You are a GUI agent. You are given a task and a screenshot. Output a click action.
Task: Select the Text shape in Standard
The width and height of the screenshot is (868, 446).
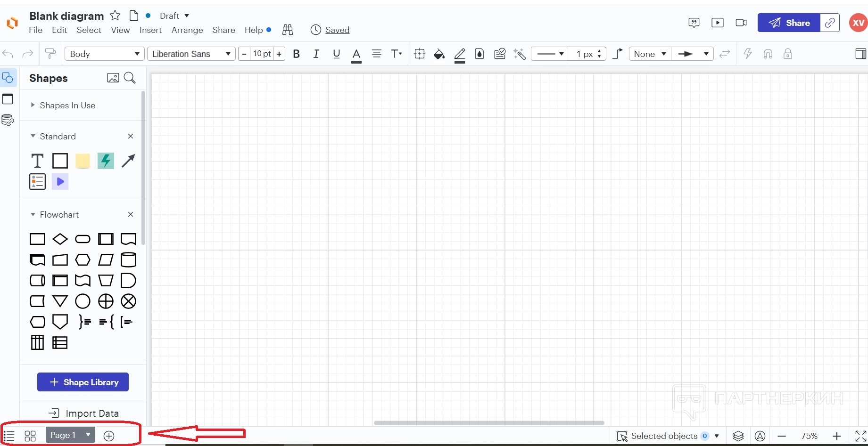(37, 161)
